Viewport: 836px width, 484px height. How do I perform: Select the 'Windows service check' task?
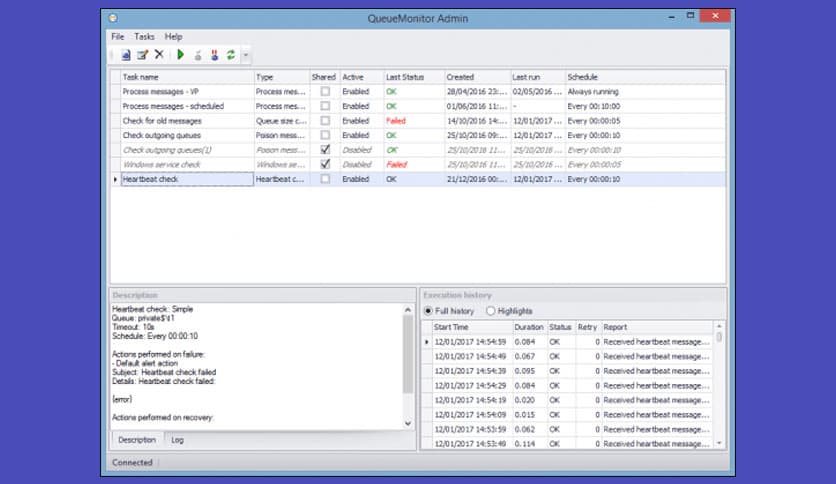pos(417,164)
